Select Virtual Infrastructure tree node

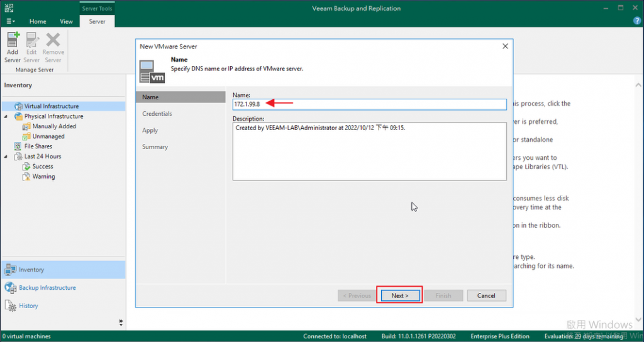52,106
